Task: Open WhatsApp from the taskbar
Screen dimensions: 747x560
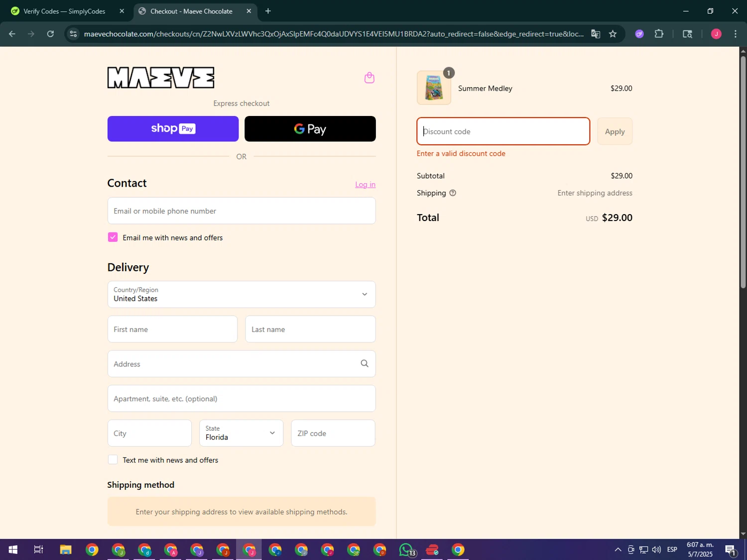Action: pyautogui.click(x=407, y=550)
